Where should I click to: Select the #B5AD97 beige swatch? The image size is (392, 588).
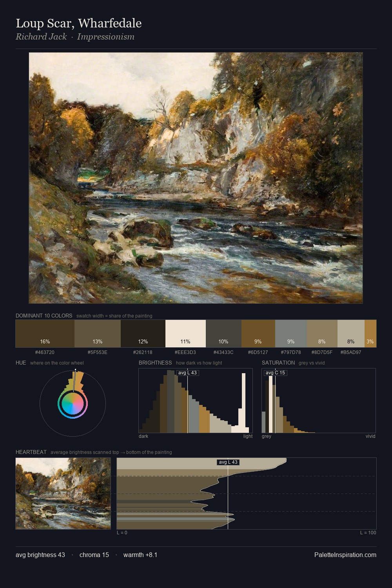pos(351,334)
